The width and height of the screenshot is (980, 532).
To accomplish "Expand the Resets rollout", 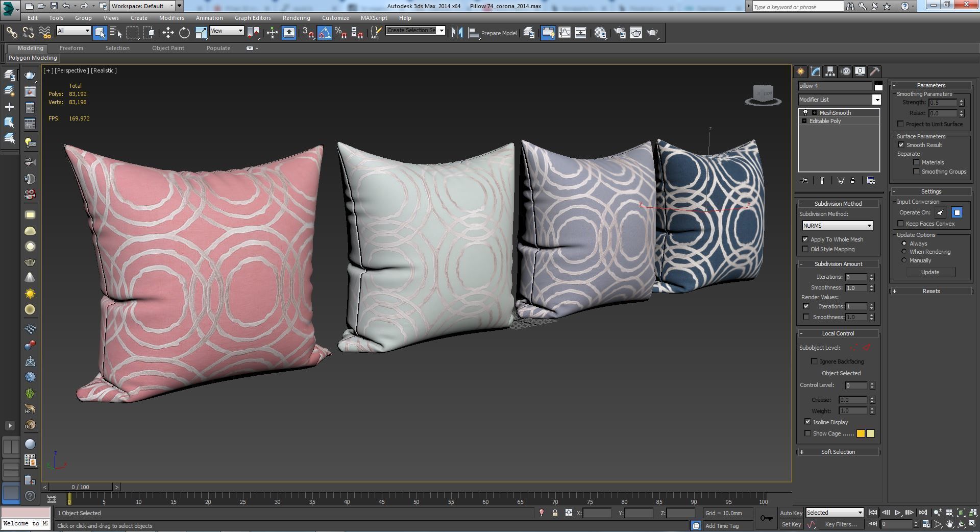I will (931, 291).
